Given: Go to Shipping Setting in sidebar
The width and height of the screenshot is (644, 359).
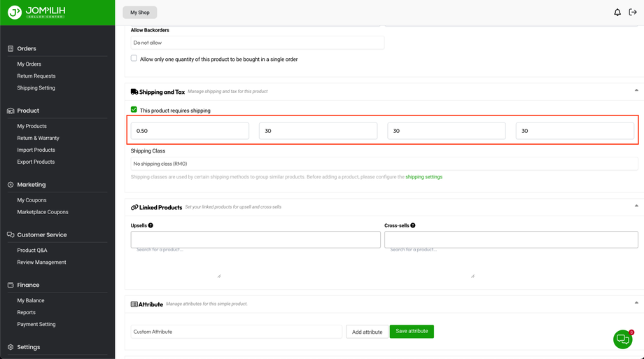Looking at the screenshot, I should pos(36,88).
